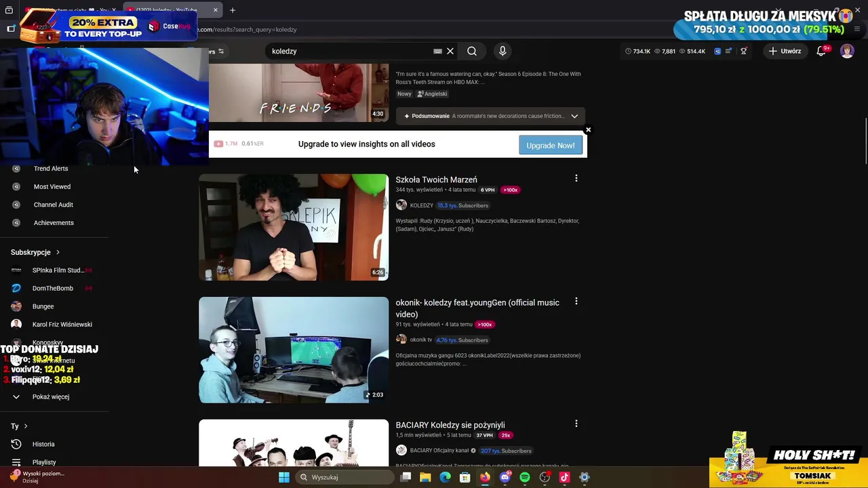Open Discord from the taskbar

(x=505, y=477)
